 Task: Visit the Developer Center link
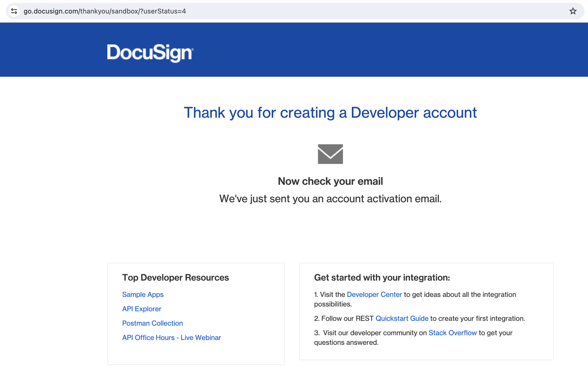click(374, 294)
